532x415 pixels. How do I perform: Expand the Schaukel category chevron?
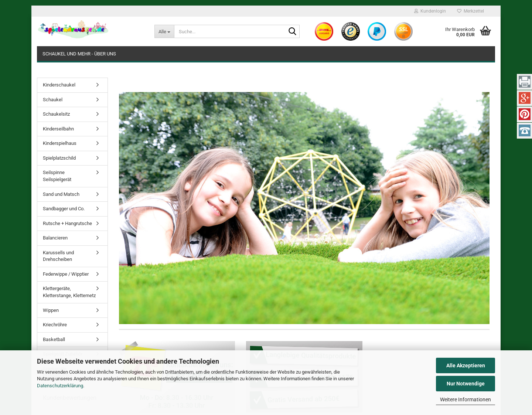tap(98, 100)
